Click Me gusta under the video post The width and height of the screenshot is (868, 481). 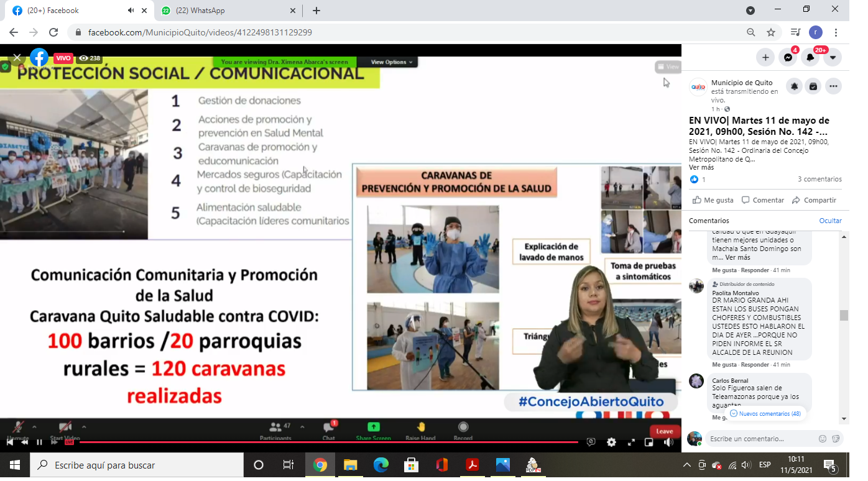[x=713, y=200]
